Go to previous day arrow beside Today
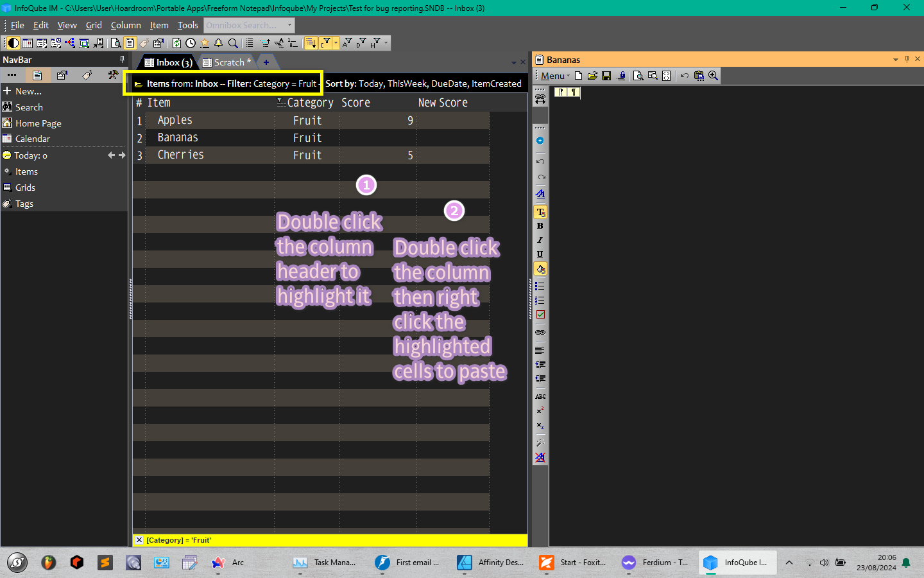 point(111,155)
